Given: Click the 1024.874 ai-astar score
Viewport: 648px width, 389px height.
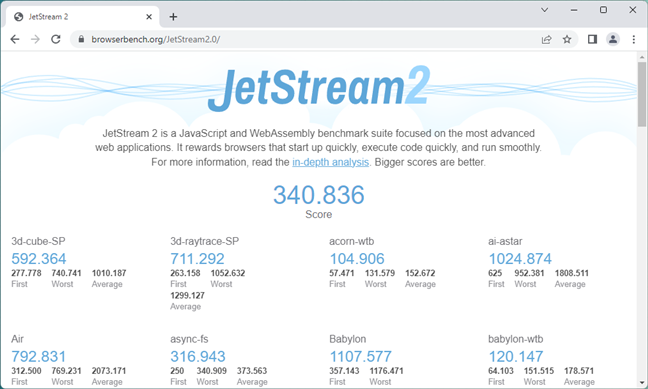Looking at the screenshot, I should coord(520,259).
